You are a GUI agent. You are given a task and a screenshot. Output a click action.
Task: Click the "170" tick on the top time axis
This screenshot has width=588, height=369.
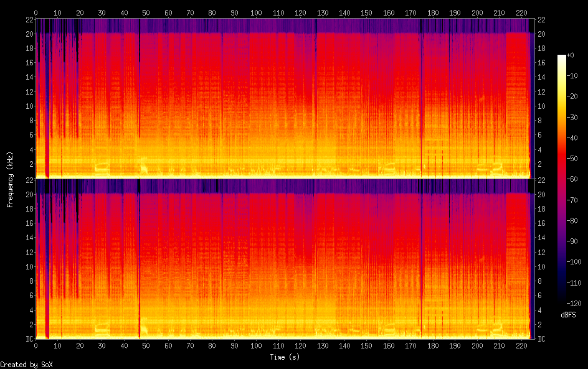tap(410, 12)
